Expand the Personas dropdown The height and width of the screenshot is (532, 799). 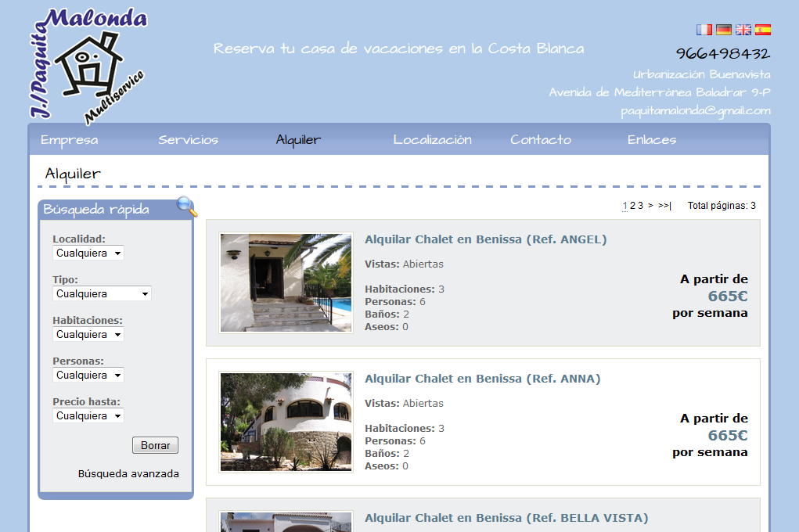88,376
